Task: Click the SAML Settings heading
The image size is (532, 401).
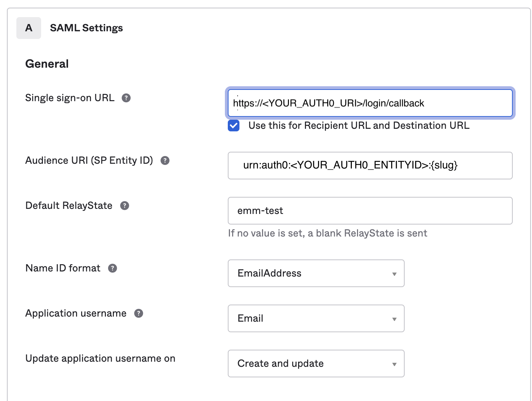Action: point(86,28)
